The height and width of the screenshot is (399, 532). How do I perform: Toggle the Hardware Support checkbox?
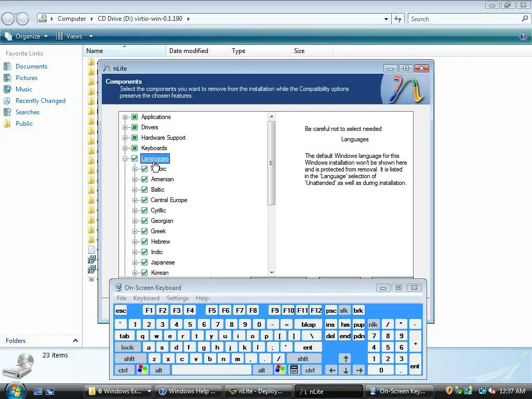pos(135,138)
